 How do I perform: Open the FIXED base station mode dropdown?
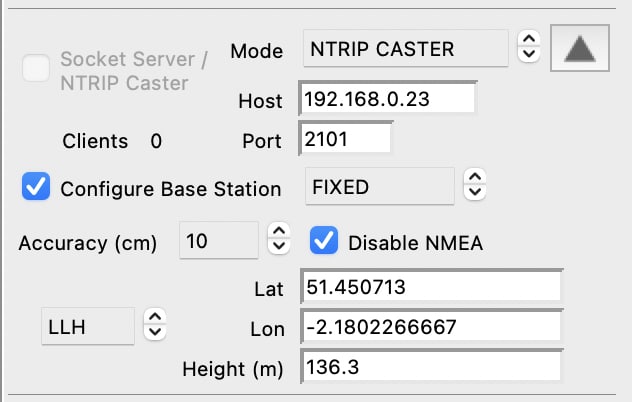tap(380, 186)
